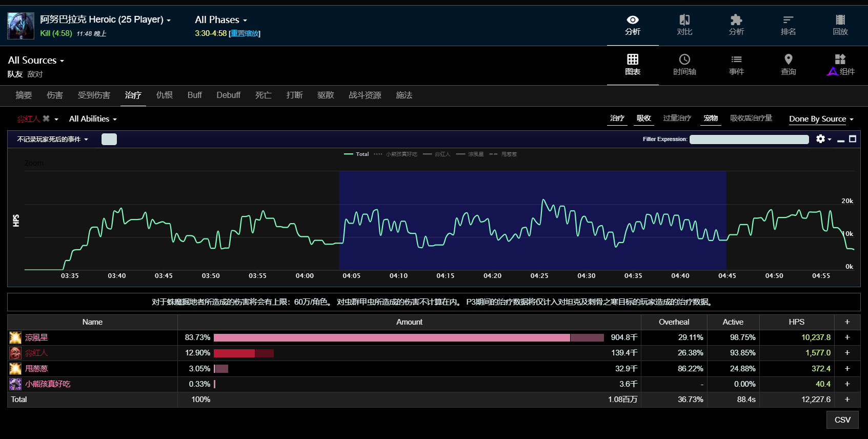Open the puzzle-piece 分析 tab
This screenshot has width=868, height=439.
[736, 25]
